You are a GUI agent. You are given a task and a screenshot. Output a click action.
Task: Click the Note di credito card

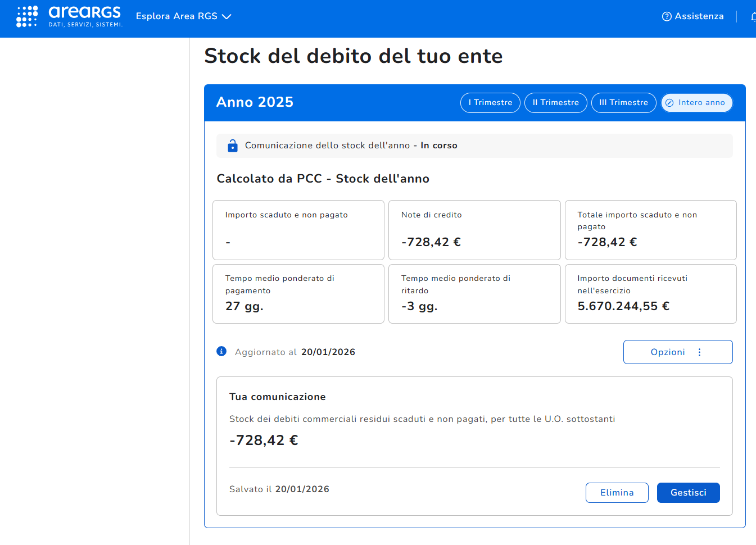(x=474, y=230)
